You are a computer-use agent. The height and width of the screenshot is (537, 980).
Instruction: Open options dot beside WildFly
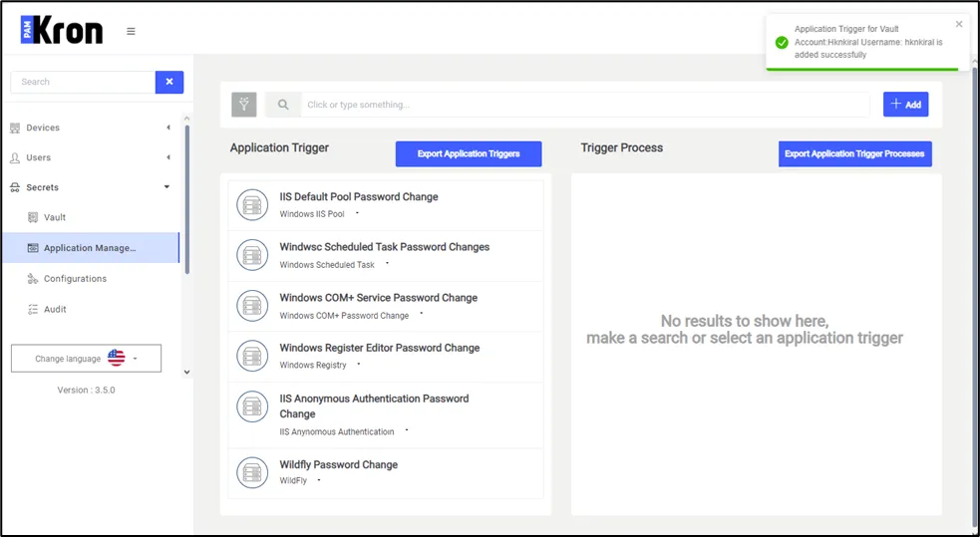coord(319,480)
